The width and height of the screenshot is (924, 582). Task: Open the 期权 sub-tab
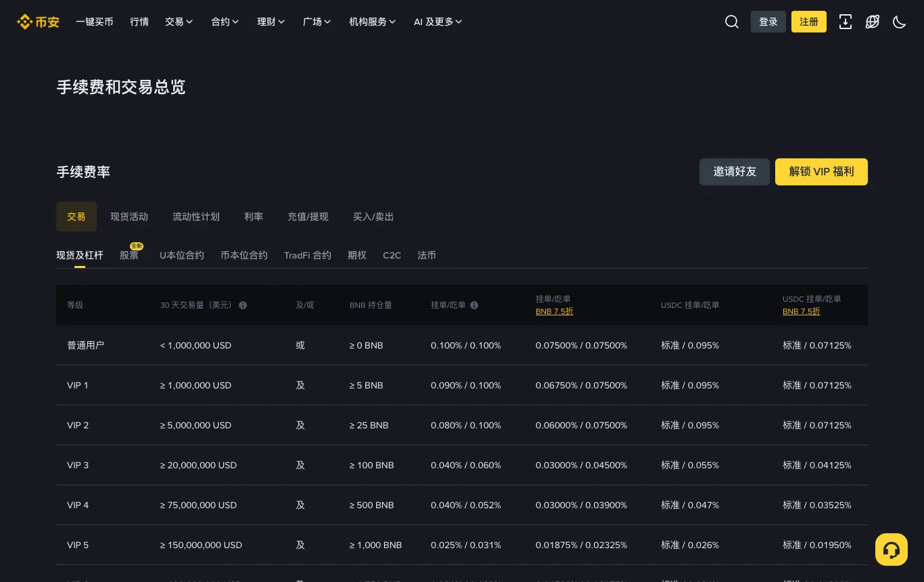point(357,255)
